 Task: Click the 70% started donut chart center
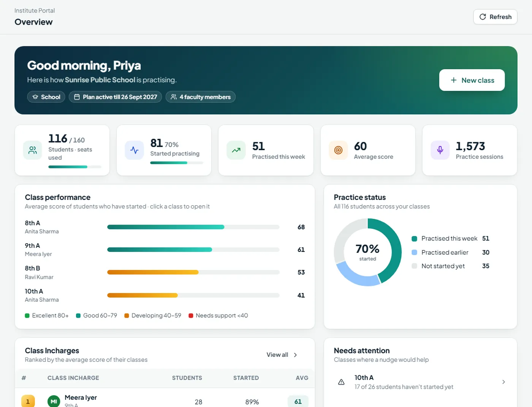tap(367, 252)
